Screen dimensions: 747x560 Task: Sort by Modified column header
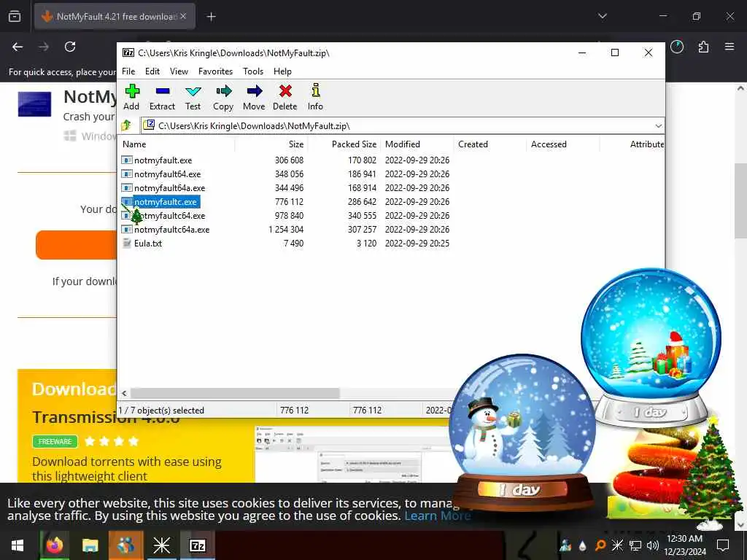(x=417, y=144)
